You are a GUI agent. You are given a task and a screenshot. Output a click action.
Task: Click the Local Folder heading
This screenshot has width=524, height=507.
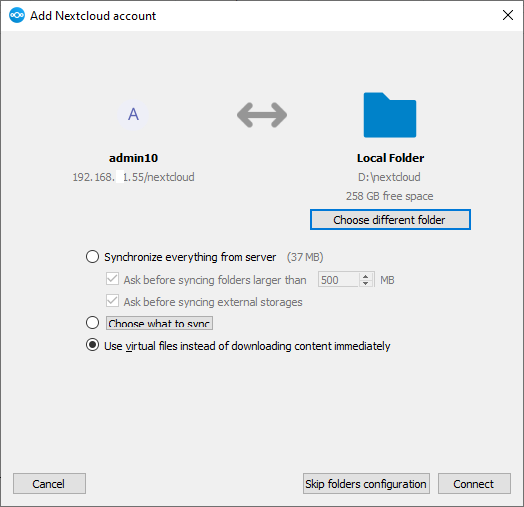390,158
